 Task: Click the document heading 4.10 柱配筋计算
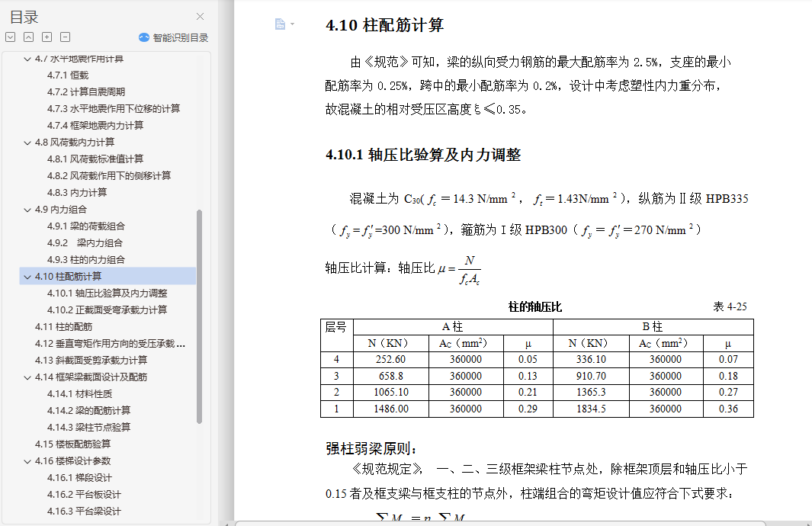coord(385,25)
